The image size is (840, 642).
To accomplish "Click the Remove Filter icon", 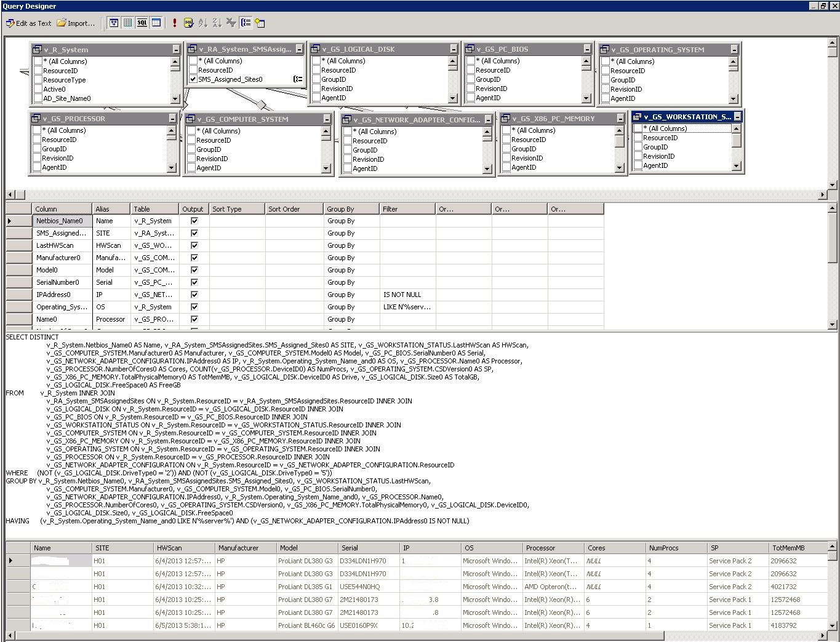I will click(x=231, y=23).
